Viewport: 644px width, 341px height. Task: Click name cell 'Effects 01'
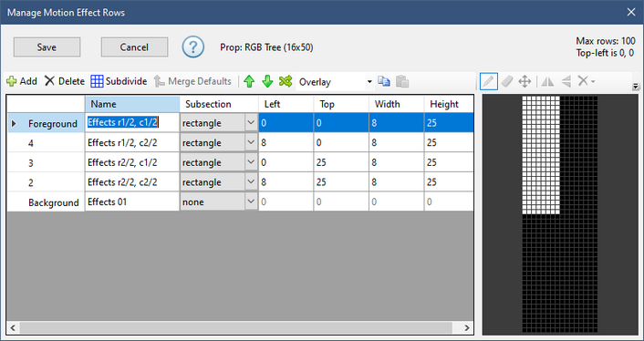click(132, 201)
